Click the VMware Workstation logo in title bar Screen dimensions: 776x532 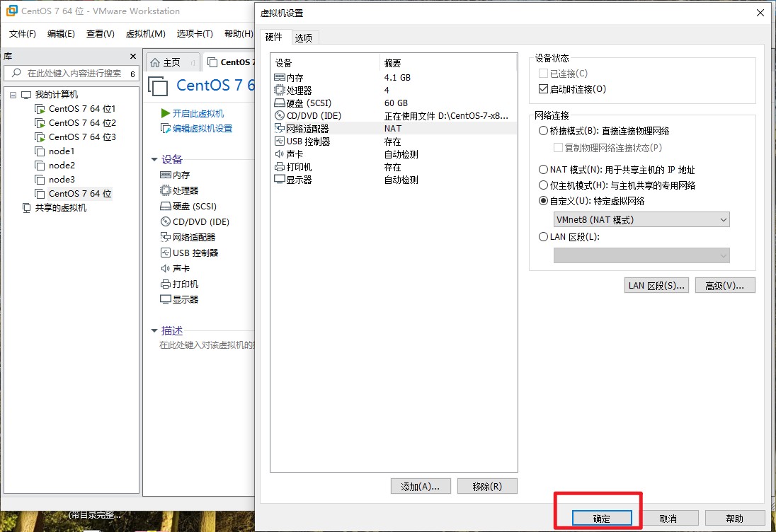[x=11, y=11]
